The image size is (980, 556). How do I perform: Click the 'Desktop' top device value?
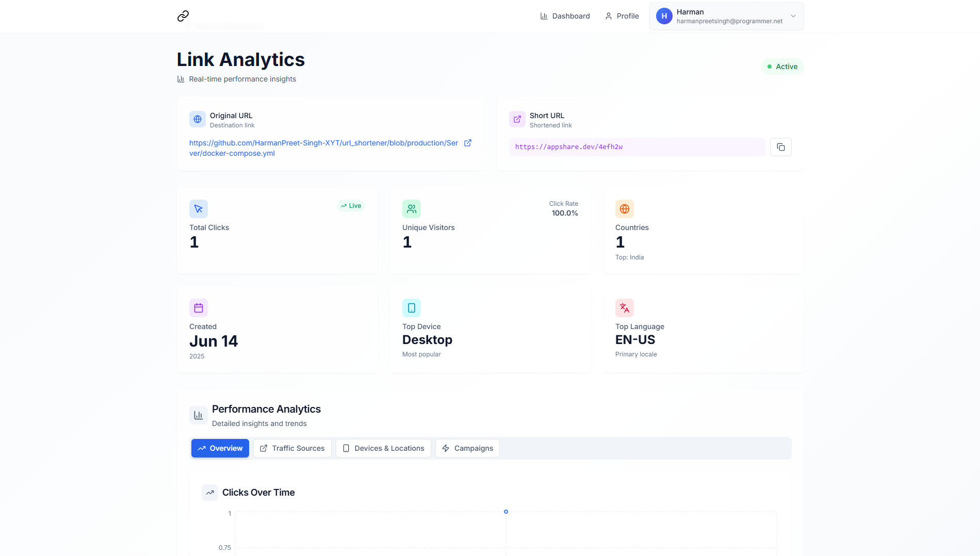pos(427,340)
